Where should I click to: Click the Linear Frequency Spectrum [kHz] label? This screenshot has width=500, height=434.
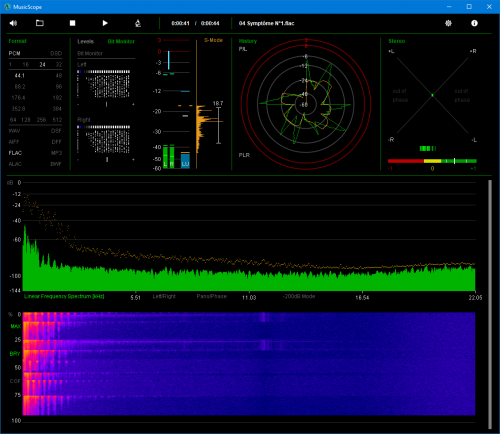[x=64, y=296]
